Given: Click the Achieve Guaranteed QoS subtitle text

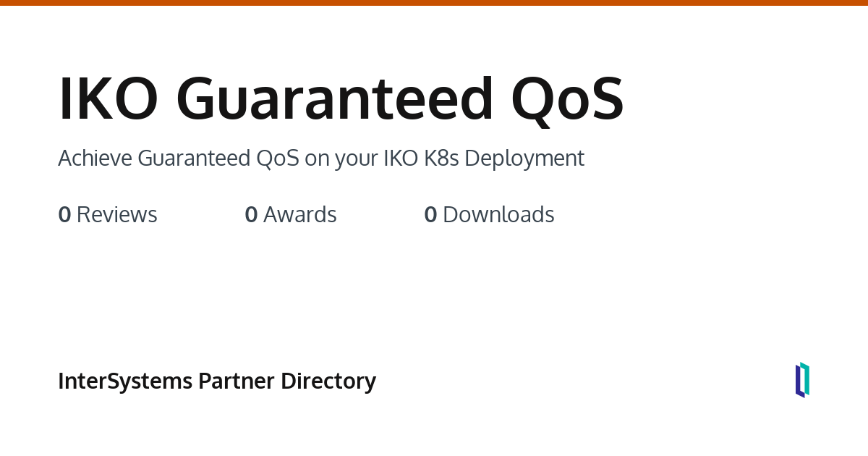Looking at the screenshot, I should [x=320, y=158].
